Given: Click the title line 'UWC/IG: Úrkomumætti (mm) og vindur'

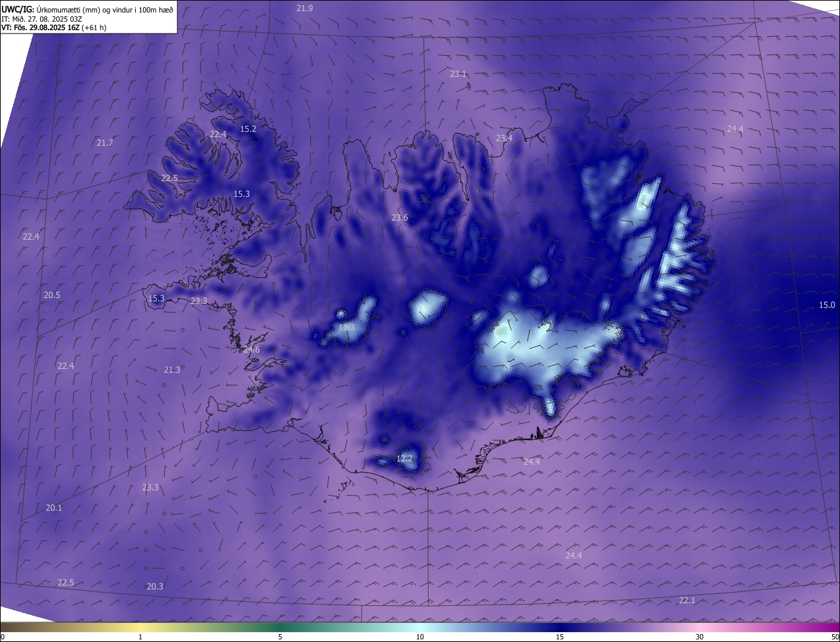Looking at the screenshot, I should point(87,9).
